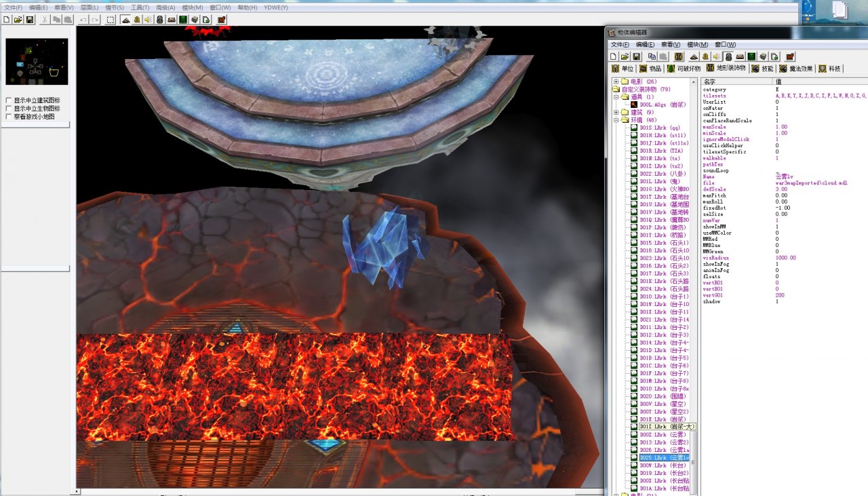Screen dimensions: 868x496
Task: Click Open folder icon in Object Editor
Action: tap(625, 56)
